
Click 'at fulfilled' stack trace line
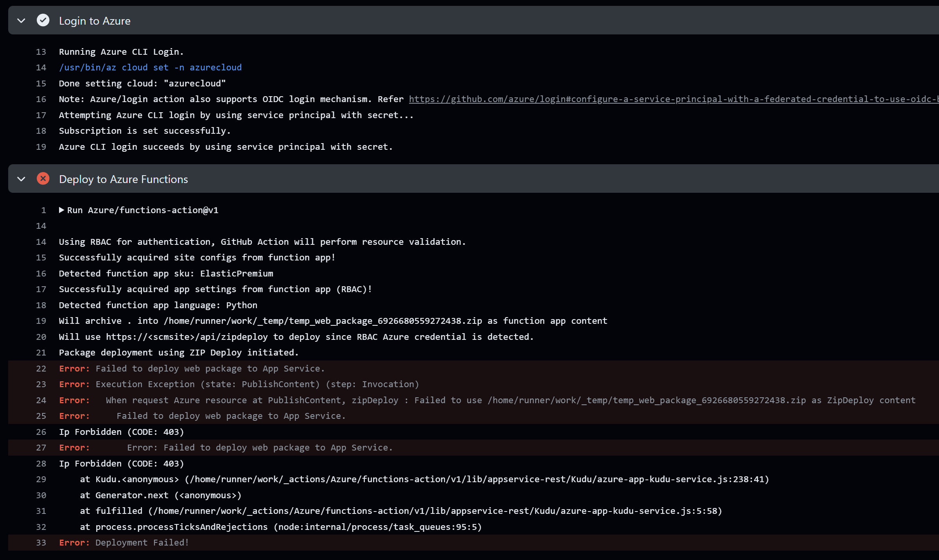[x=401, y=511]
